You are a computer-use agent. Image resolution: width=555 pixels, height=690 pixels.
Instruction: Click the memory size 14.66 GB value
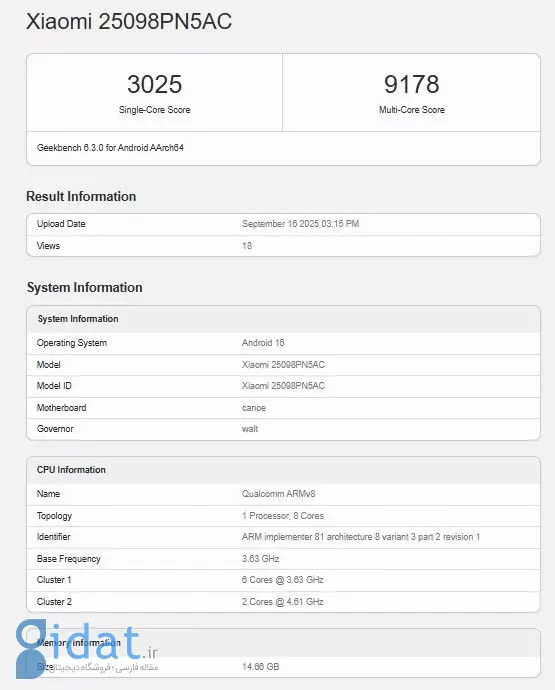point(261,667)
